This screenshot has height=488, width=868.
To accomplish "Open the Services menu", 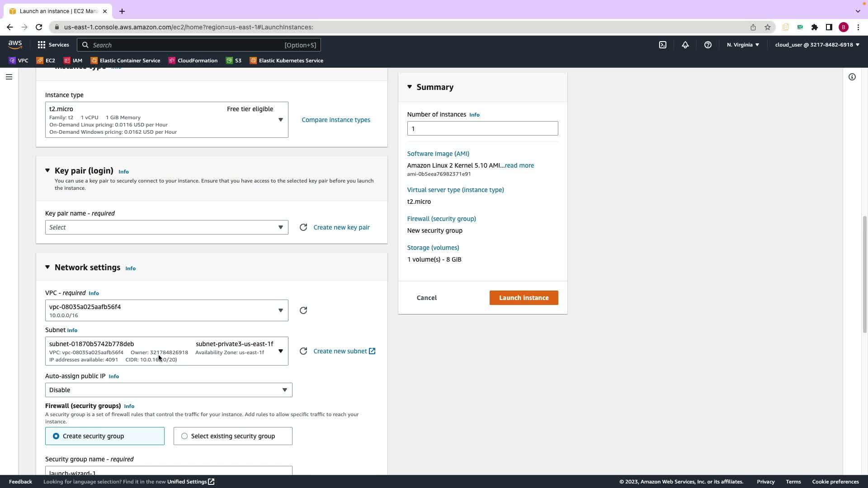I will pos(53,45).
